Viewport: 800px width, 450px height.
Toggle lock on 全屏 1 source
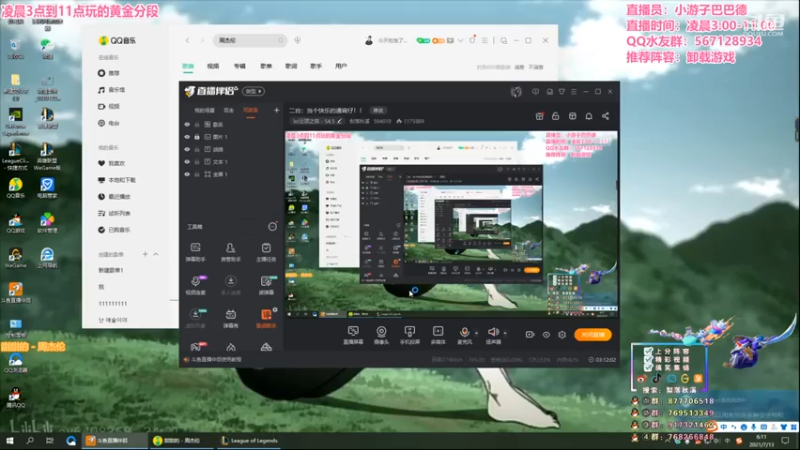(x=197, y=174)
